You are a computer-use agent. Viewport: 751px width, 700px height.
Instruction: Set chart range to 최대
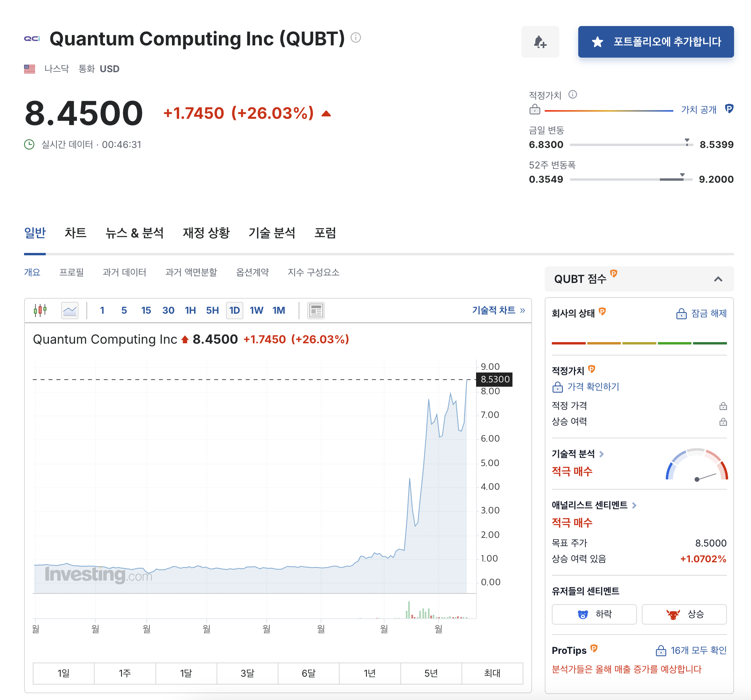[x=492, y=673]
